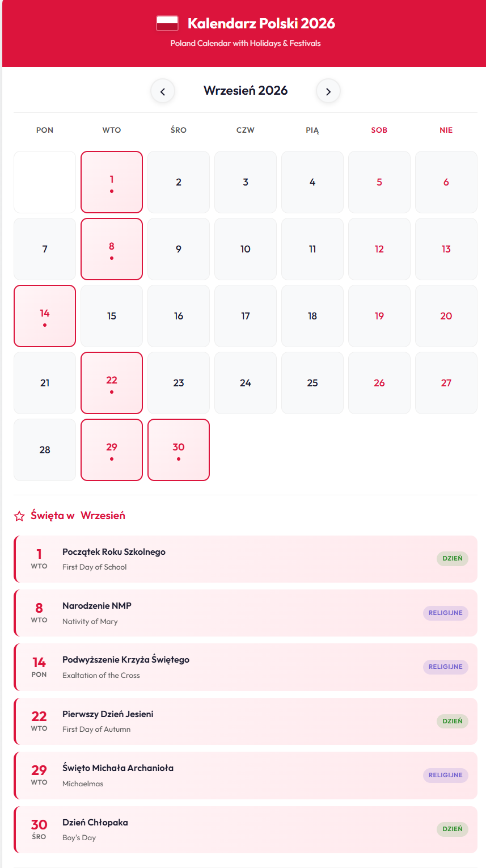Select September 1 on the calendar
This screenshot has height=868, width=486.
(112, 182)
